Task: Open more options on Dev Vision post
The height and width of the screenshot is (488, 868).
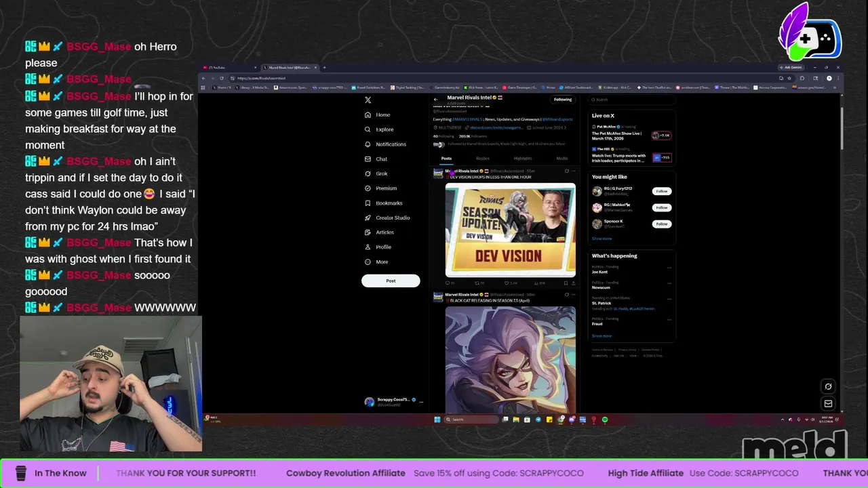Action: tap(574, 171)
